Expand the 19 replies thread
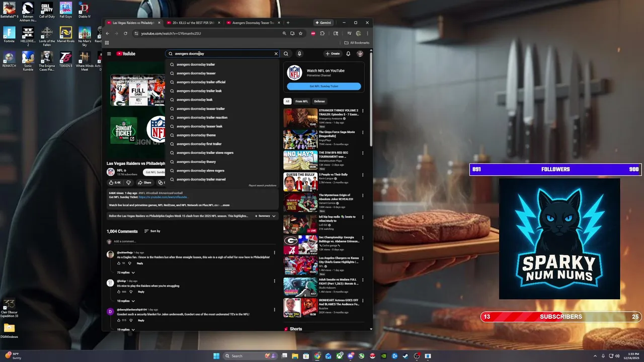644x362 pixels. pos(126,329)
